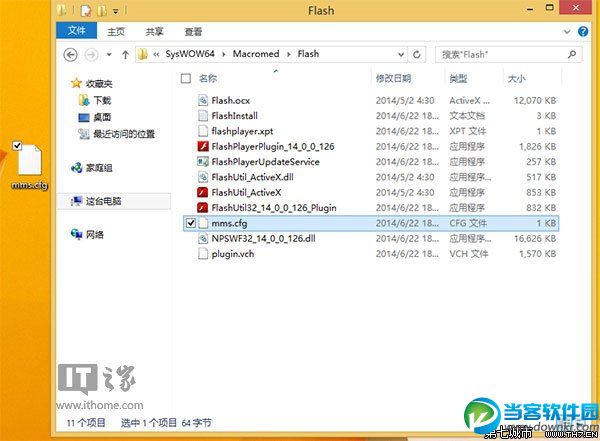Open recent locations dropdown arrow

coord(109,55)
